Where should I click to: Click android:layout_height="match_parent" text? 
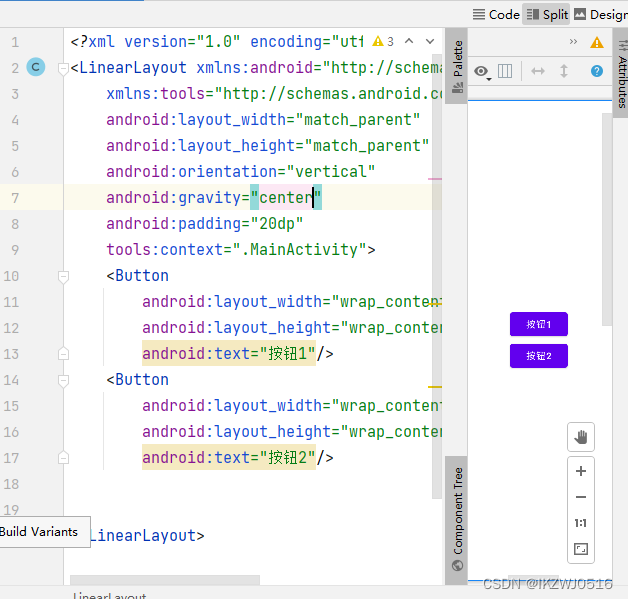pyautogui.click(x=268, y=146)
